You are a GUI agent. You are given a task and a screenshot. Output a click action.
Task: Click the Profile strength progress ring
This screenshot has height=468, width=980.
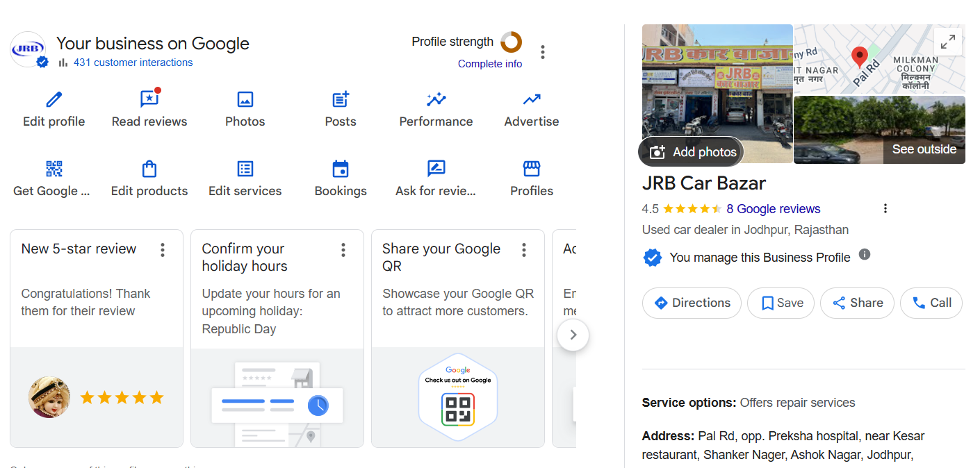click(x=511, y=42)
